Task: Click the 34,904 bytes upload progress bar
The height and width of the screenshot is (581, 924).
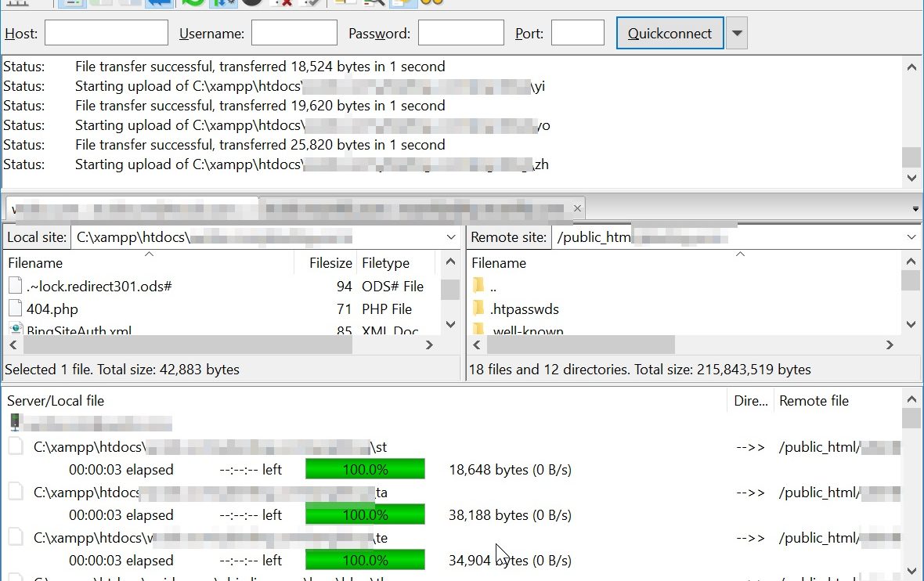Action: point(366,560)
